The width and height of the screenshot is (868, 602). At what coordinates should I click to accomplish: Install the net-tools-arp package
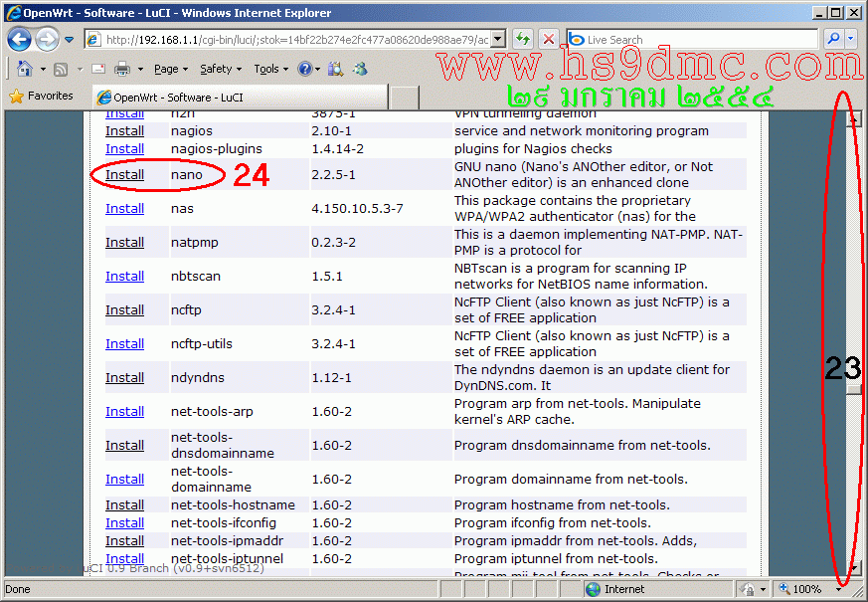click(124, 412)
